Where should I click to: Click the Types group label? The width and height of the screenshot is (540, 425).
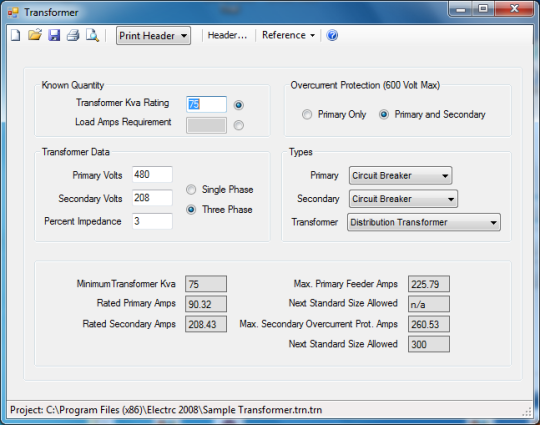click(301, 152)
